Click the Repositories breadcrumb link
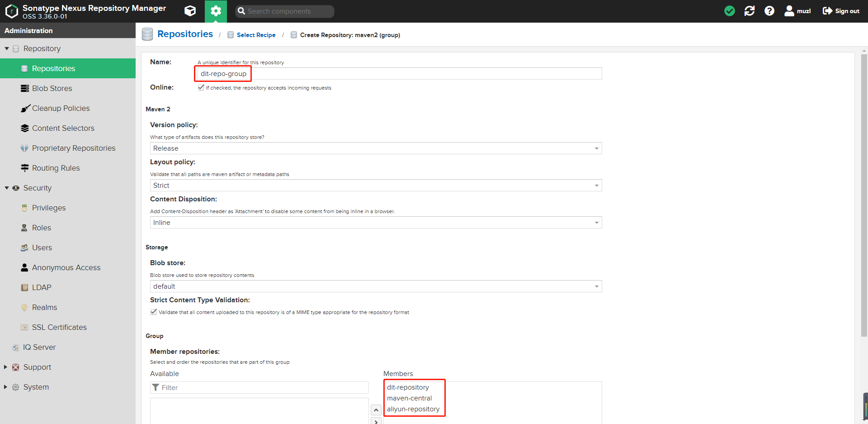This screenshot has height=424, width=868. tap(185, 34)
